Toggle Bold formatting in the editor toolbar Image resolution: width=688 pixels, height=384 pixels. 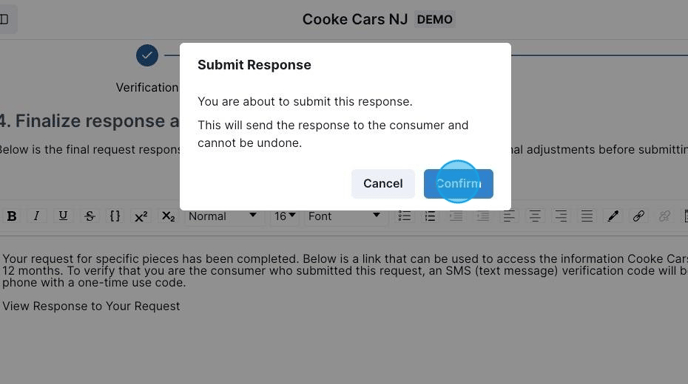[12, 216]
